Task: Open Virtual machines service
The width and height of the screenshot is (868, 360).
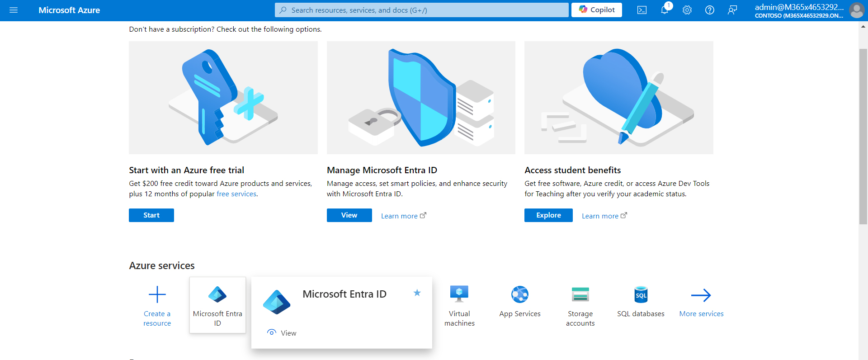Action: tap(459, 306)
